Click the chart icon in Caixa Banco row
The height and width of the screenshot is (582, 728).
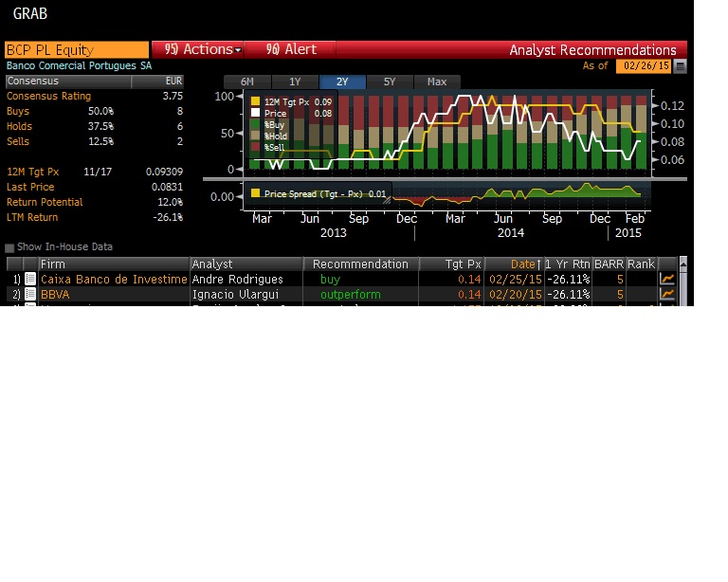click(667, 279)
